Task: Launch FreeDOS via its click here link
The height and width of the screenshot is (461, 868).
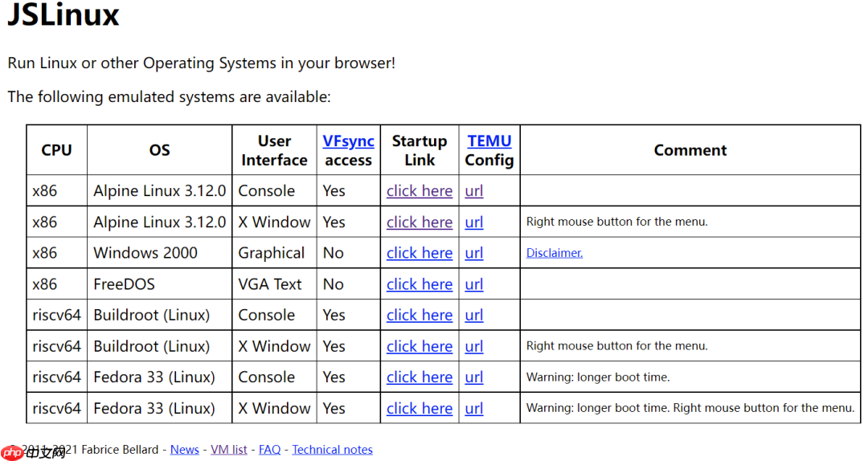Action: 420,284
